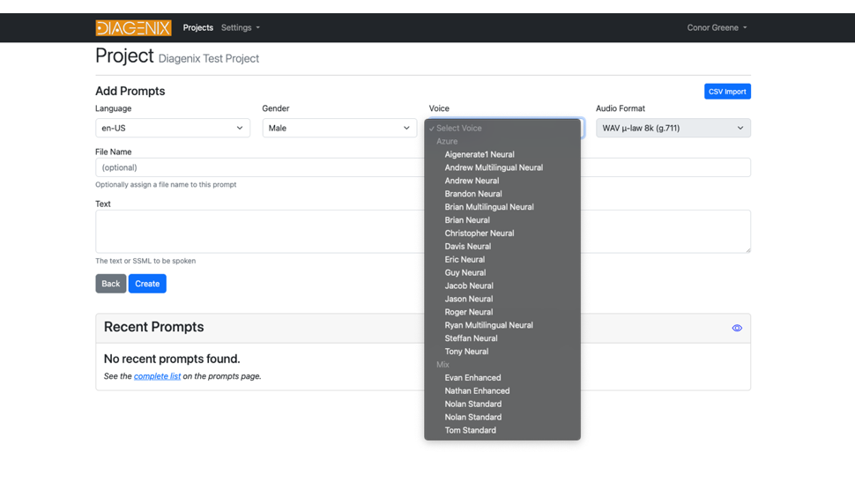Select Brandon Neural voice
Image resolution: width=855 pixels, height=504 pixels.
click(x=502, y=194)
